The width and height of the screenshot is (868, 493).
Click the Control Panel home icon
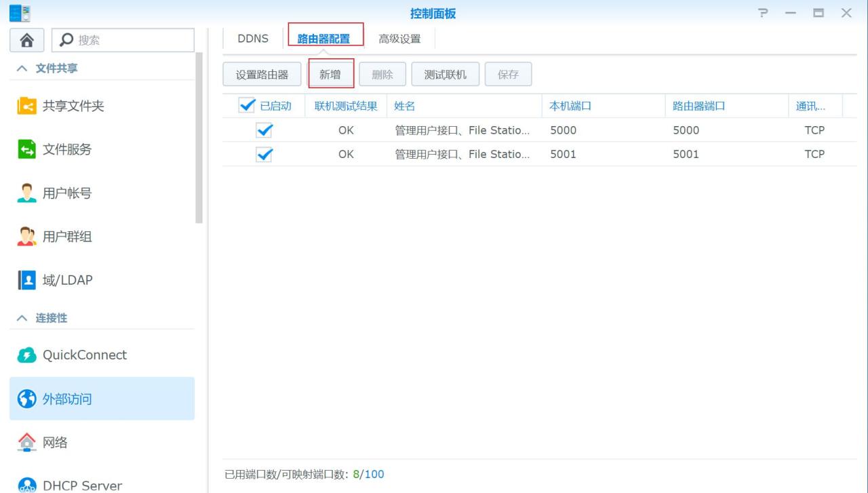pos(28,40)
